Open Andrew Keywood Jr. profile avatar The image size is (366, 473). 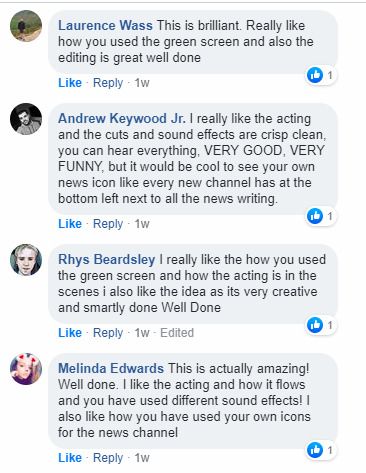point(26,119)
